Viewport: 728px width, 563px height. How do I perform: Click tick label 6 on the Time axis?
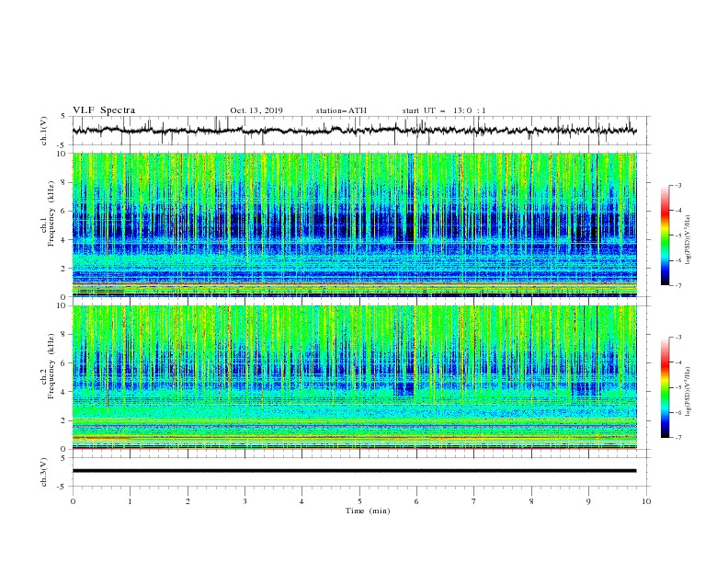[x=416, y=501]
